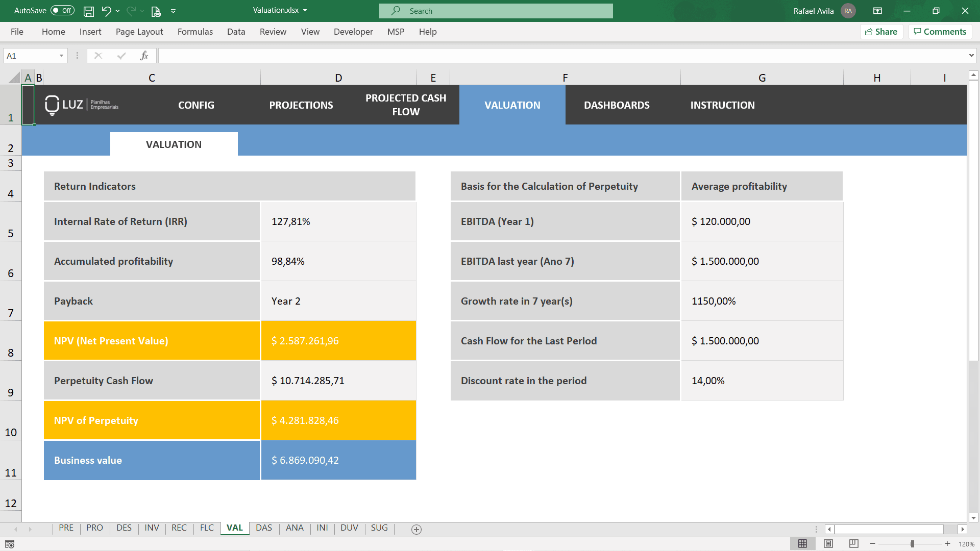This screenshot has height=551, width=980.
Task: Click the accessibility checker icon in status bar
Action: (x=9, y=544)
